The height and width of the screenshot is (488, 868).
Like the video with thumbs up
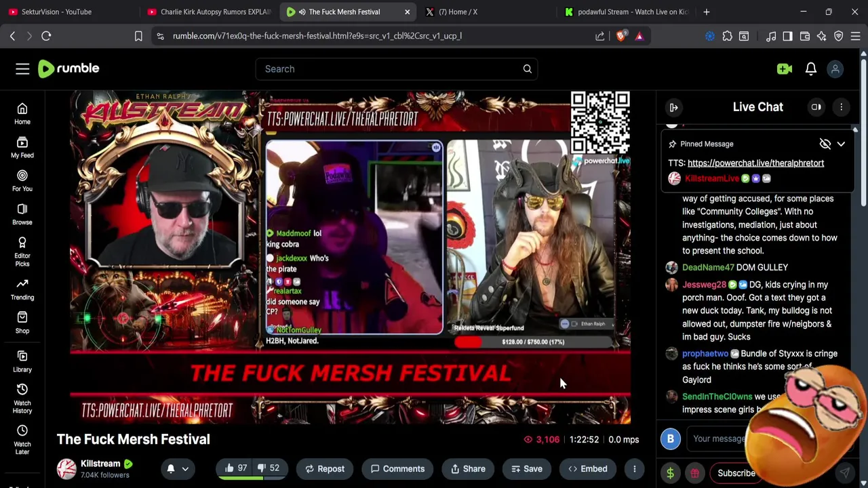(x=236, y=468)
